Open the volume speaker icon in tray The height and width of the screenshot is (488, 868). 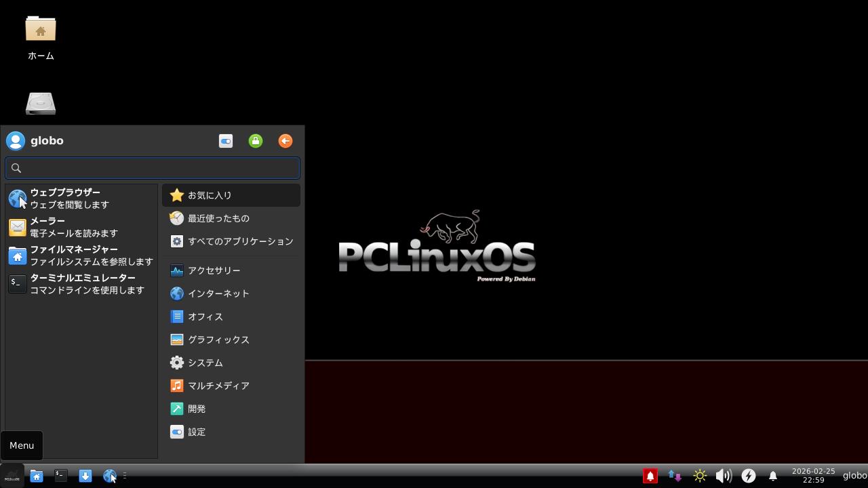click(724, 476)
